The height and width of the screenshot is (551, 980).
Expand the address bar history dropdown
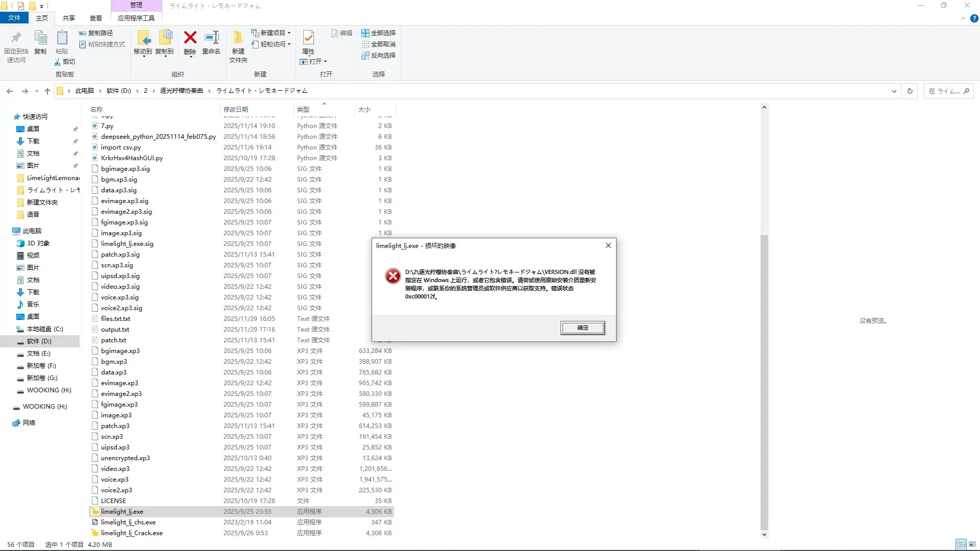894,91
